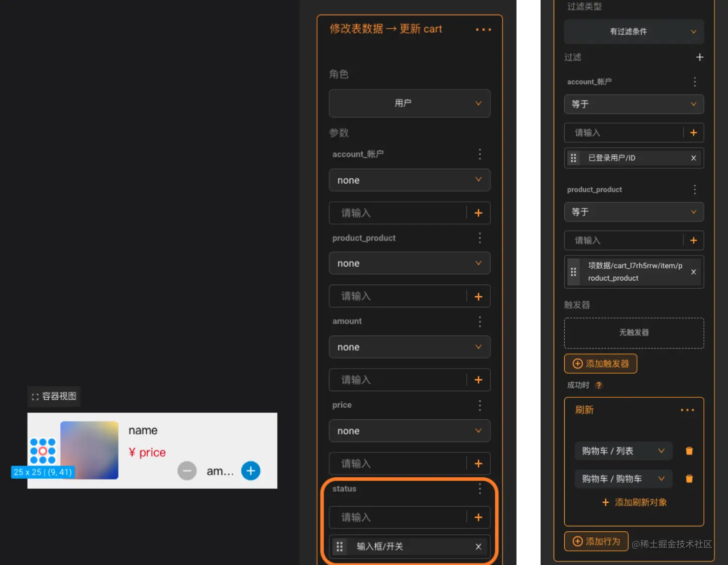This screenshot has width=728, height=565.
Task: Click the help icon next to 成功时
Action: 599,385
